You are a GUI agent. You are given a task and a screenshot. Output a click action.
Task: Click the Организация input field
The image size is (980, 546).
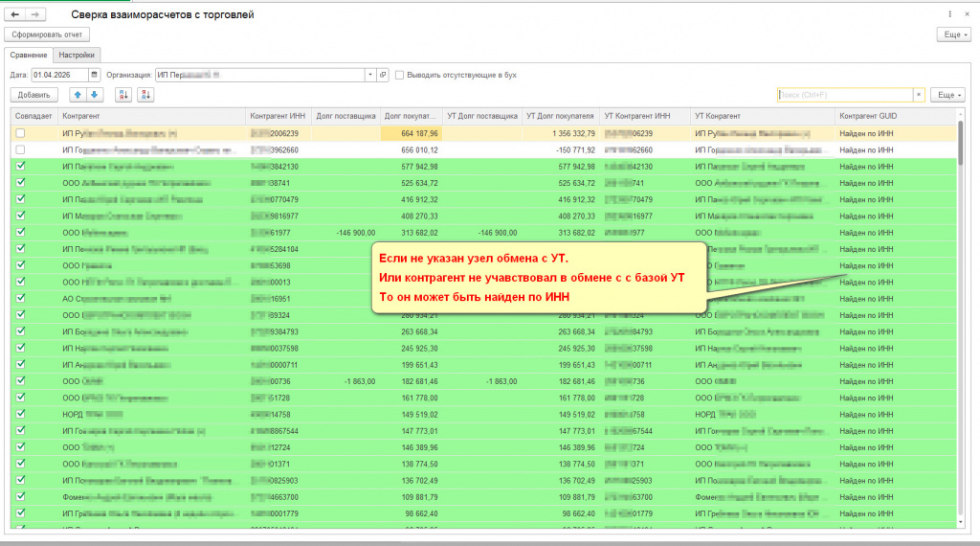coord(260,75)
